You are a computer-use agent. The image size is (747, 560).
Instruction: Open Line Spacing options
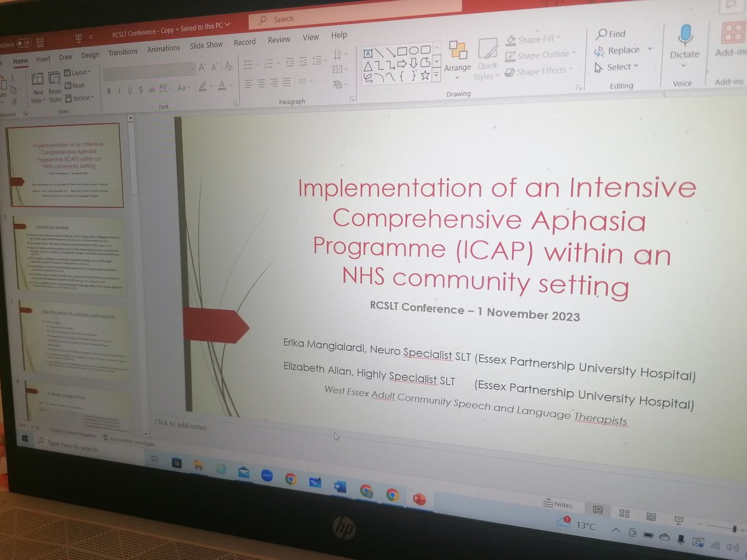tap(319, 60)
